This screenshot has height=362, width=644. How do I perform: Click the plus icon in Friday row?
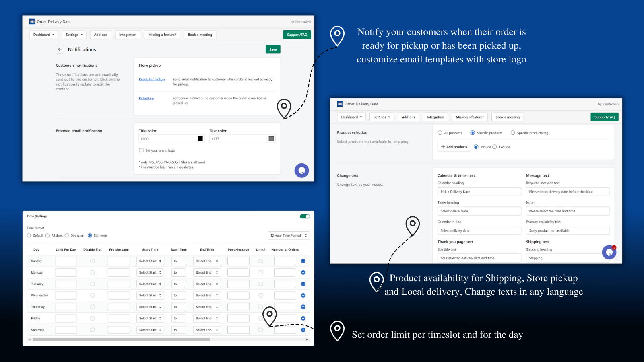[303, 319]
